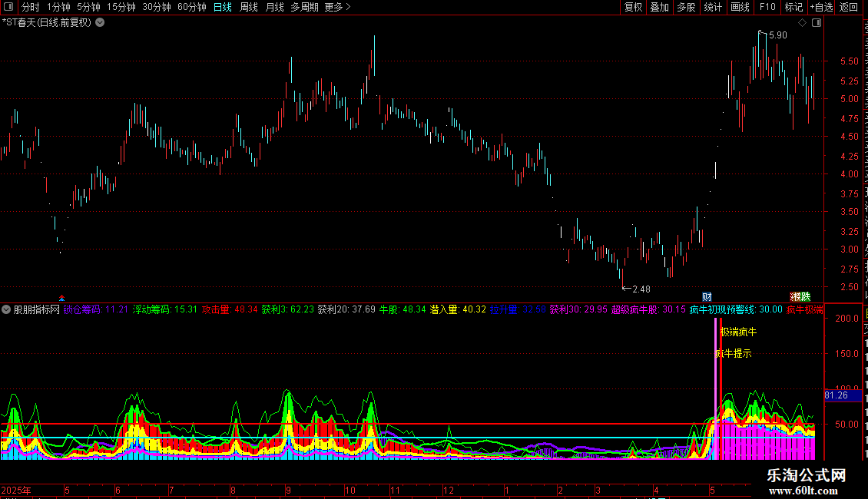Open the 多周期 multi-period view

tap(304, 7)
